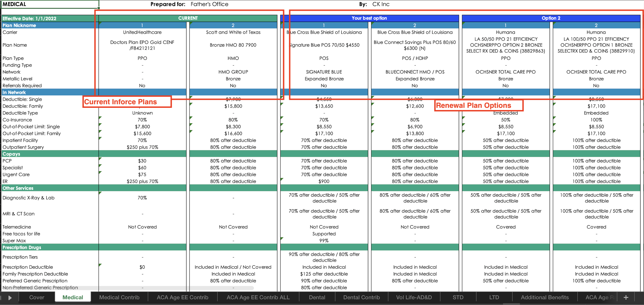Select the $0 Prescription Deductible cell
644x305 pixels.
[142, 267]
